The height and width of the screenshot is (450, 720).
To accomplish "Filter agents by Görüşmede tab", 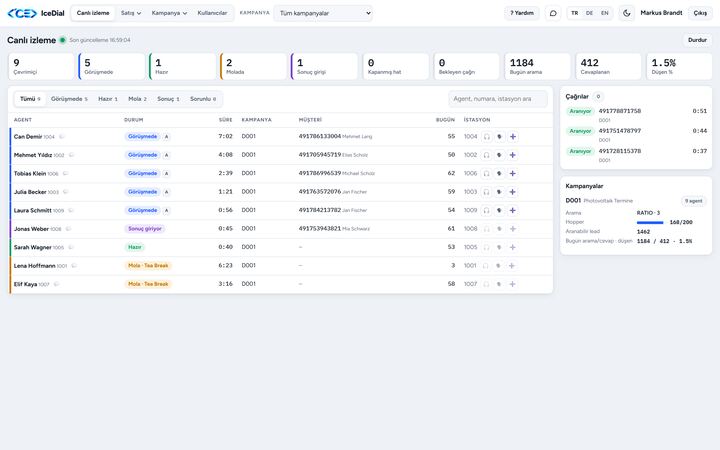I will click(x=69, y=99).
